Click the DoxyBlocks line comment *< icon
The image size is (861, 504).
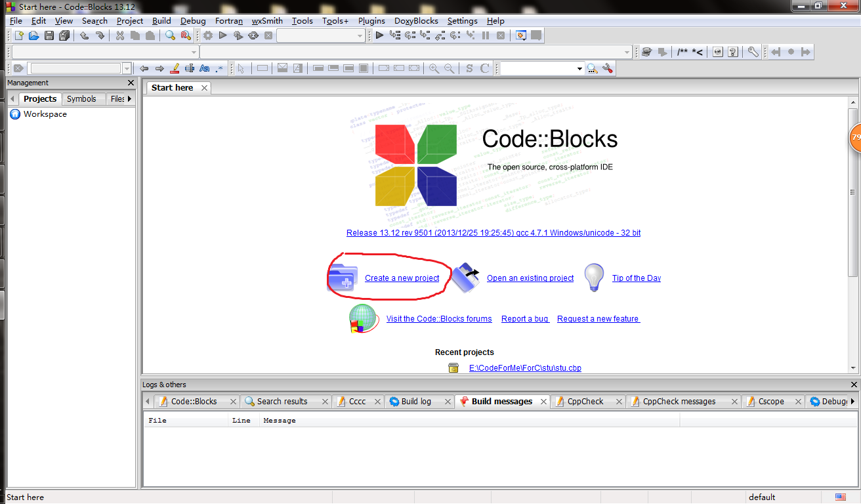click(697, 52)
